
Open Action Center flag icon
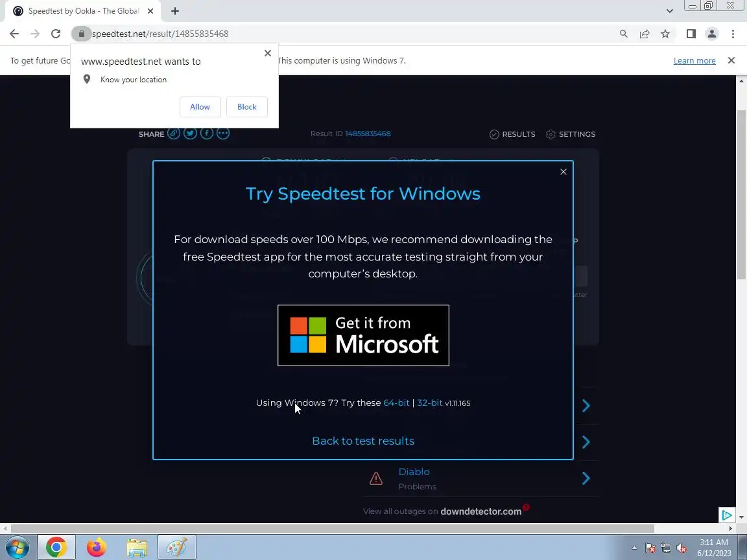coord(650,548)
